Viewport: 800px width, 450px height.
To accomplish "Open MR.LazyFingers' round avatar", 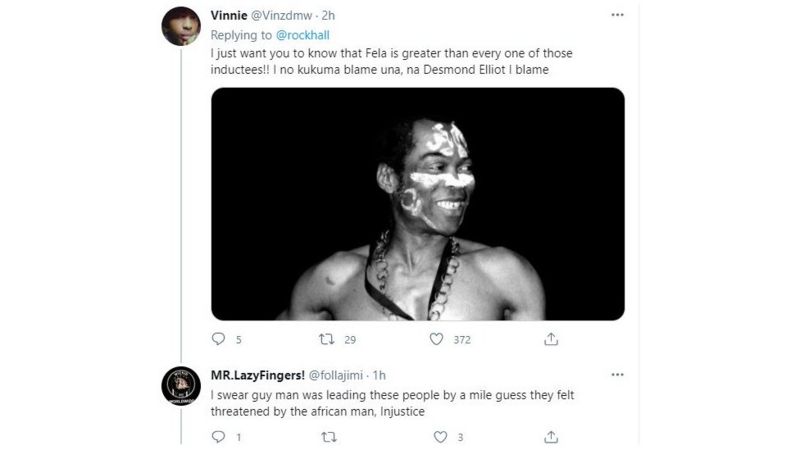I will click(180, 385).
